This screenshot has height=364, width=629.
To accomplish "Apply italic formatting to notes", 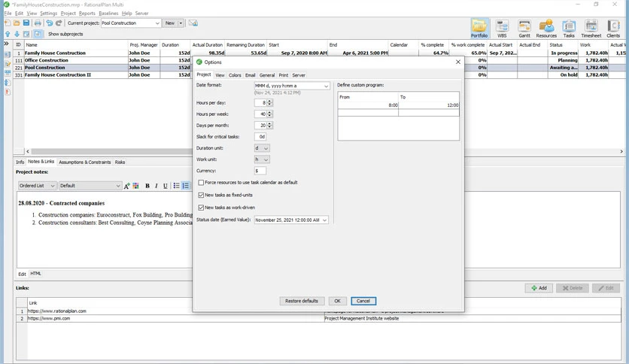I will (x=156, y=186).
